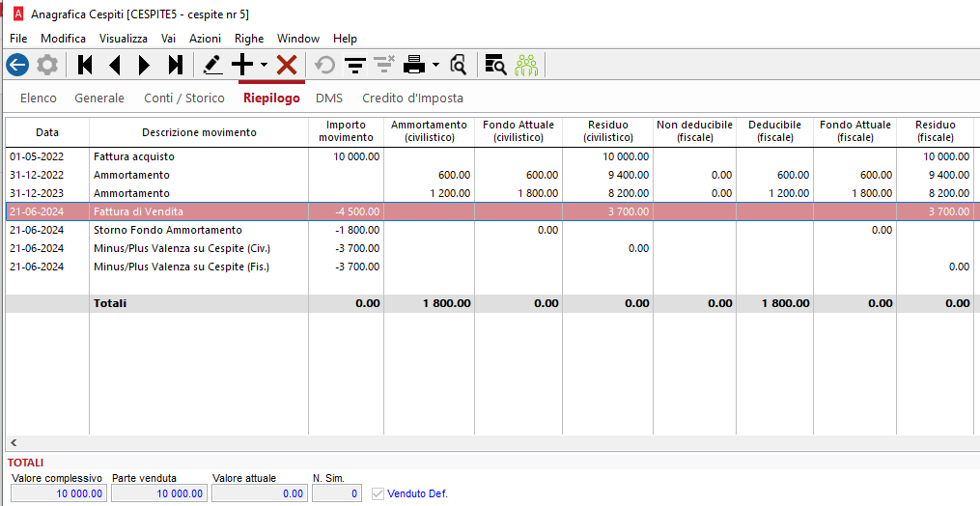
Task: Click the plus add-new icon
Action: (242, 65)
